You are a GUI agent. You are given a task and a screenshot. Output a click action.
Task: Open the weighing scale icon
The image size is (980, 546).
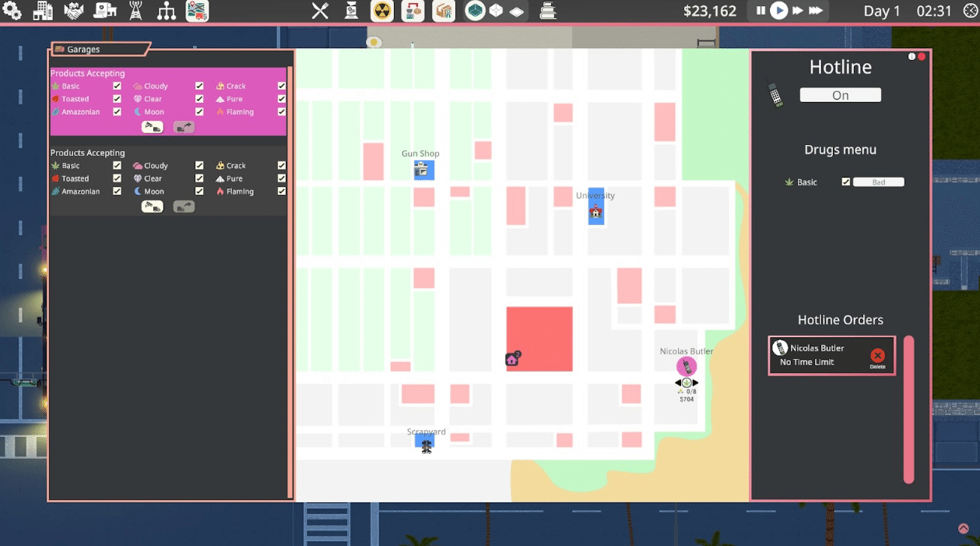point(351,11)
